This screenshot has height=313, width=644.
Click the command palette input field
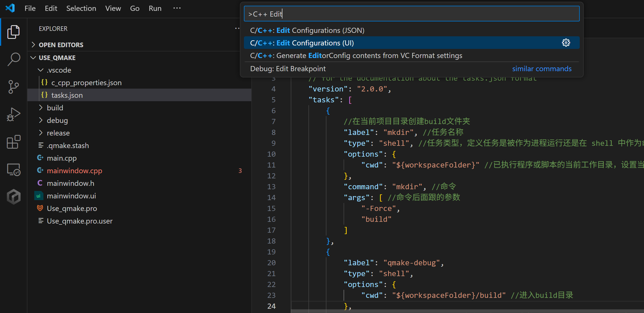(x=411, y=13)
